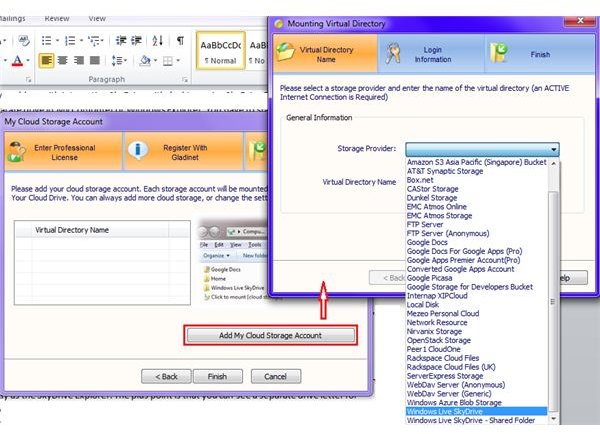
Task: Click Finish button in My Cloud Storage window
Action: click(217, 377)
